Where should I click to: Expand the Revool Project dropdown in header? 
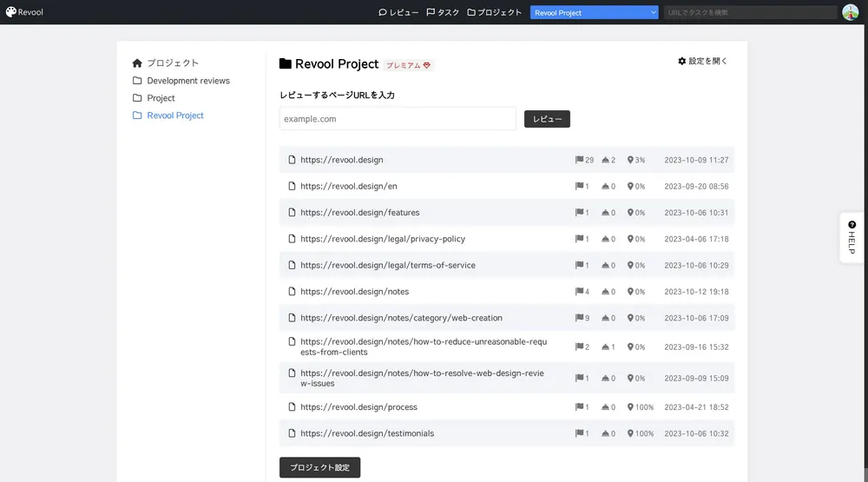point(594,12)
